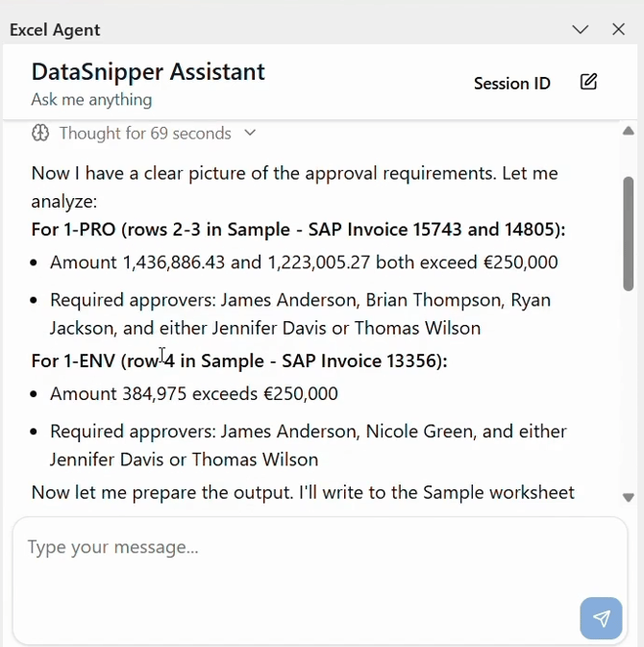
Task: Click the brain icon beside Thought
Action: tap(40, 134)
